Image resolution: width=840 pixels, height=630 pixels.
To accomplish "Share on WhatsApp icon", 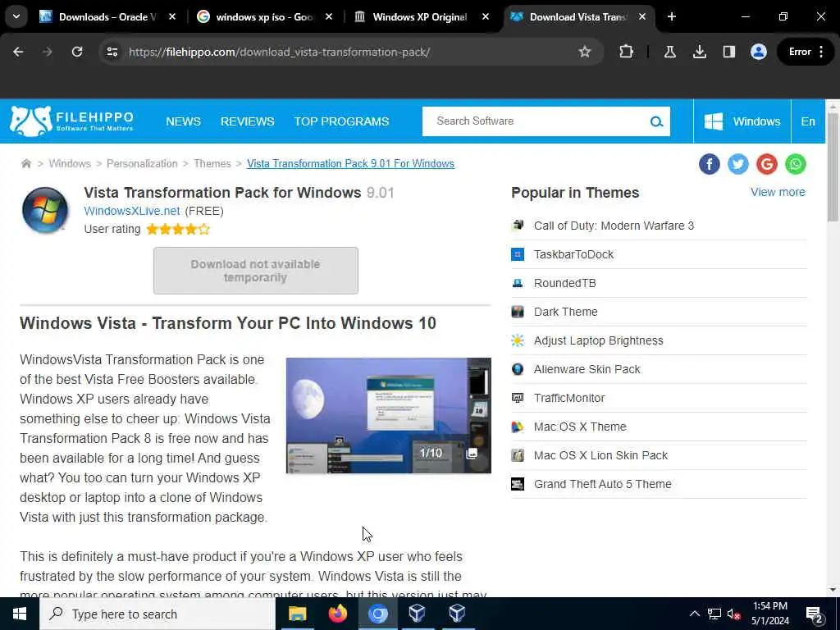I will pos(796,164).
